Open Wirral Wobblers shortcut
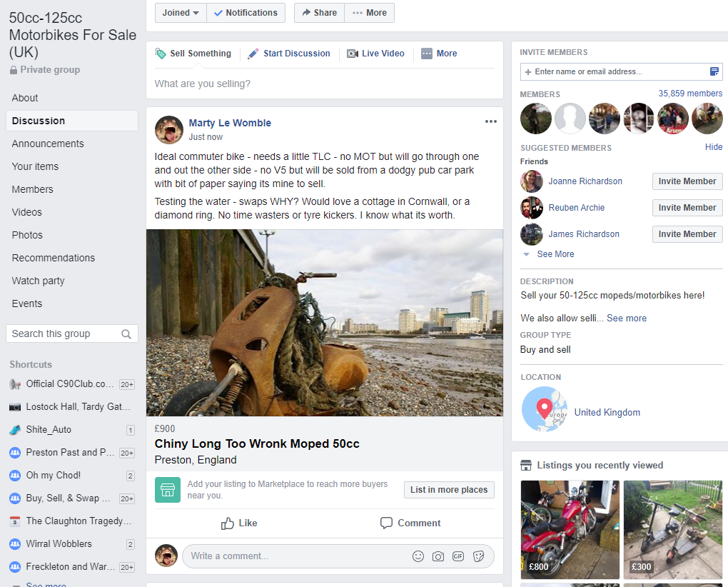 72,544
